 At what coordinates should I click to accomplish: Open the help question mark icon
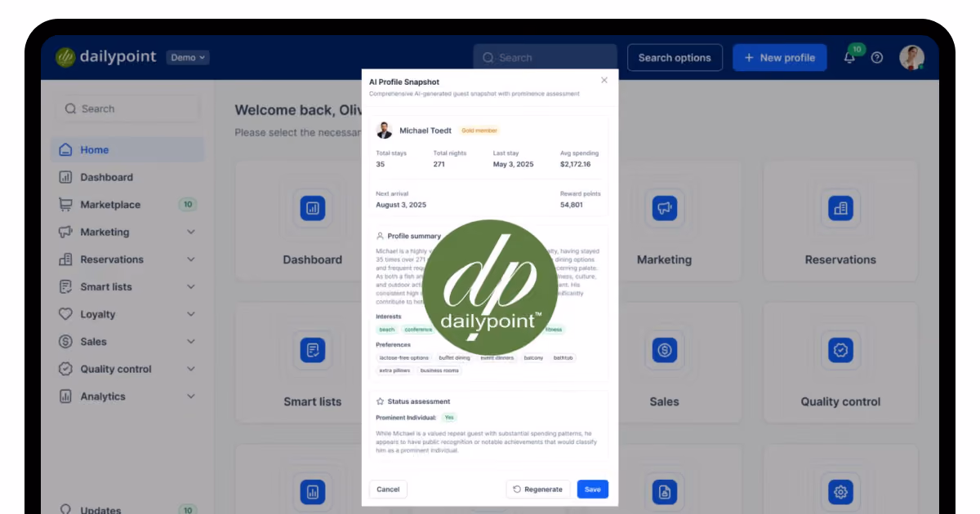[877, 58]
